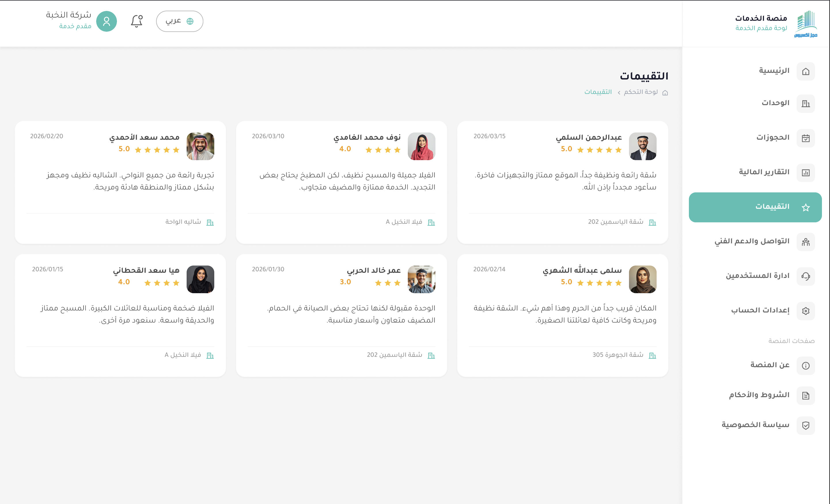Click the calendar icon beside الحجوزات

tap(806, 138)
